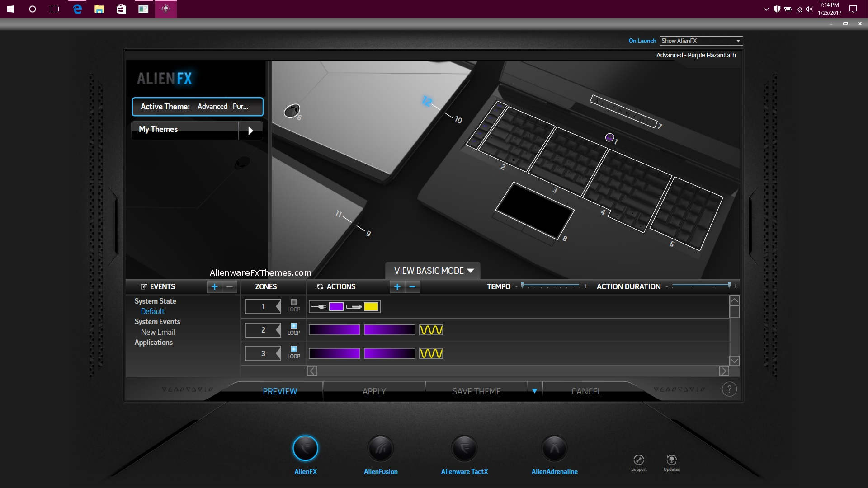868x488 pixels.
Task: Select the Default system state
Action: [x=152, y=311]
